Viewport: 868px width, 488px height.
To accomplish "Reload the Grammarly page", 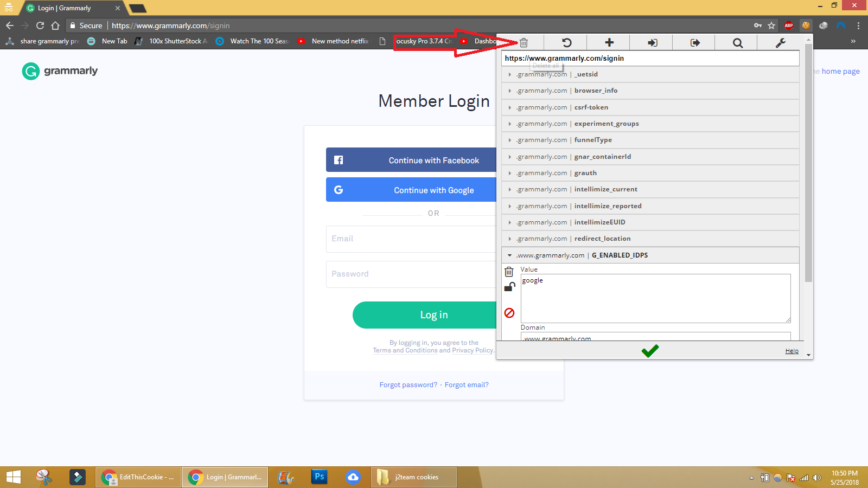I will [x=40, y=25].
